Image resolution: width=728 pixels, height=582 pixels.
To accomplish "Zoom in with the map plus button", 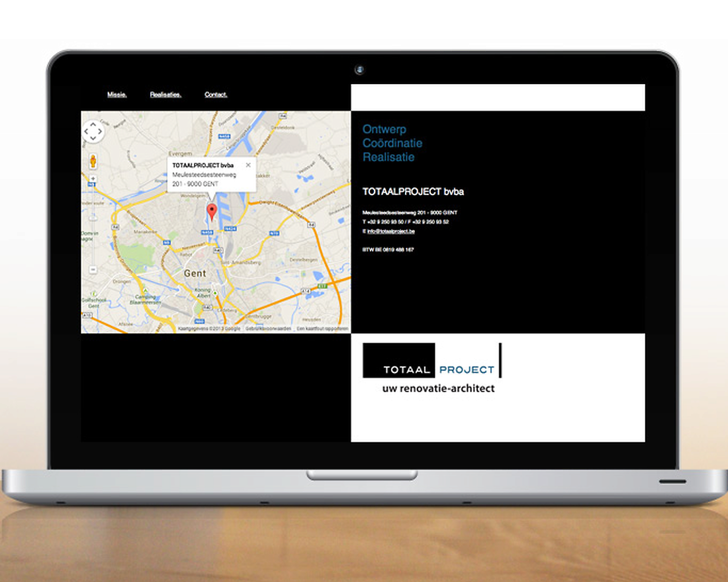I will 93,179.
